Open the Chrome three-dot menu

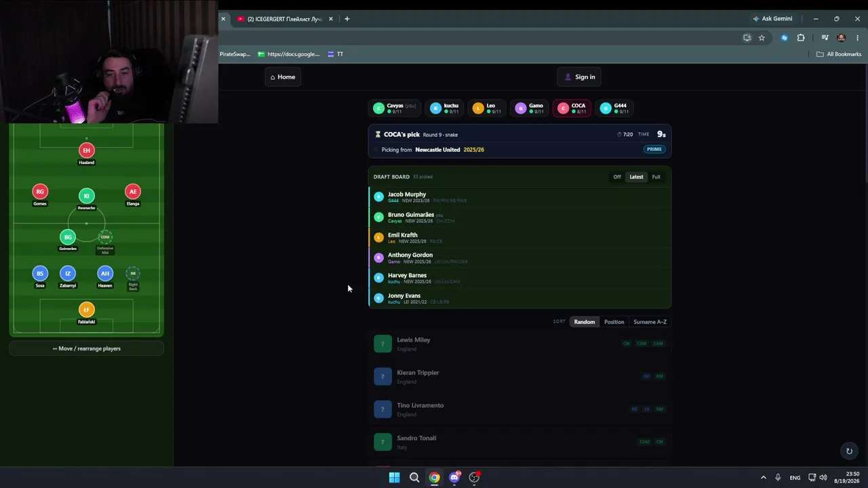pyautogui.click(x=857, y=38)
